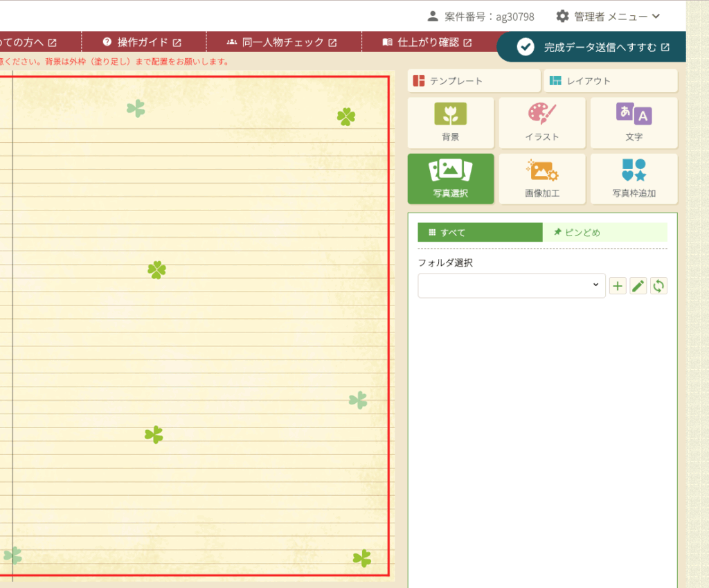Select the 文字 text tool
Screen dimensions: 709x588
pos(634,123)
